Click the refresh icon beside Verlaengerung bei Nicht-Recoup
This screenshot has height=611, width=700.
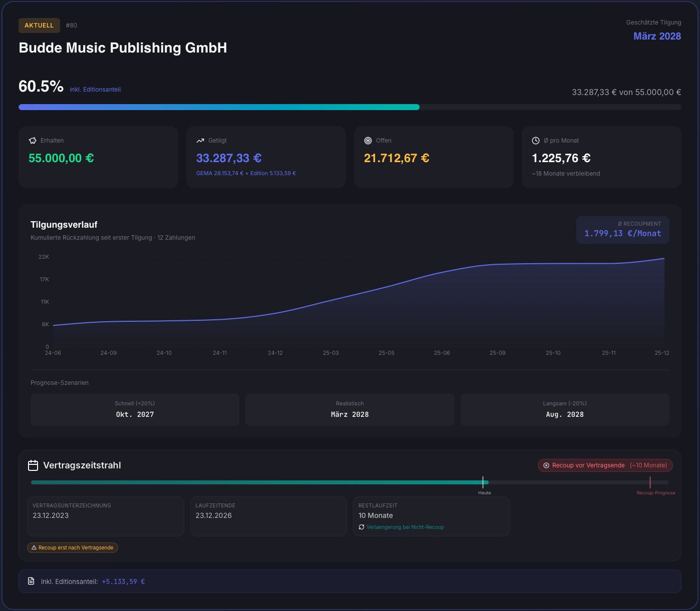coord(362,527)
